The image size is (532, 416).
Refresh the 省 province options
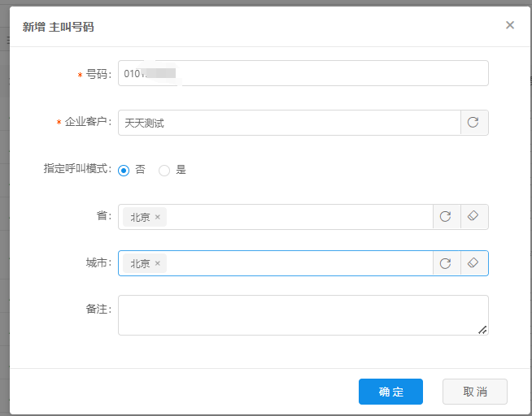(x=446, y=217)
